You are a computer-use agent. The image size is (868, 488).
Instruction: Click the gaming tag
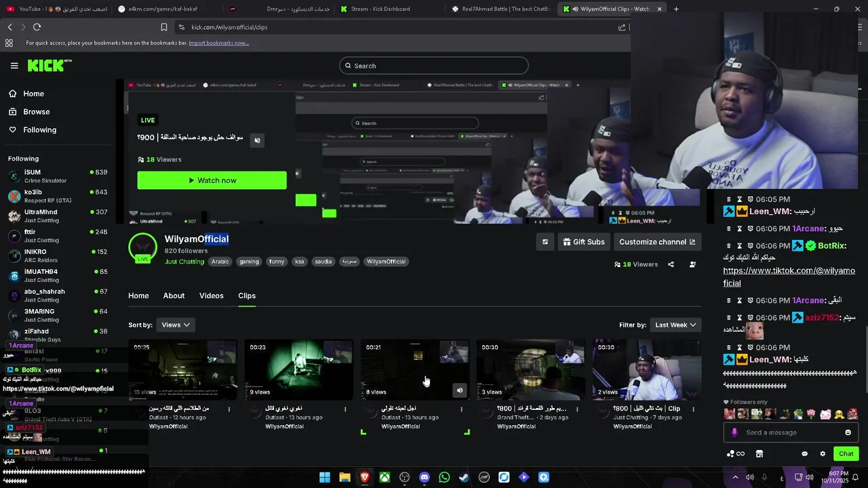pos(249,262)
